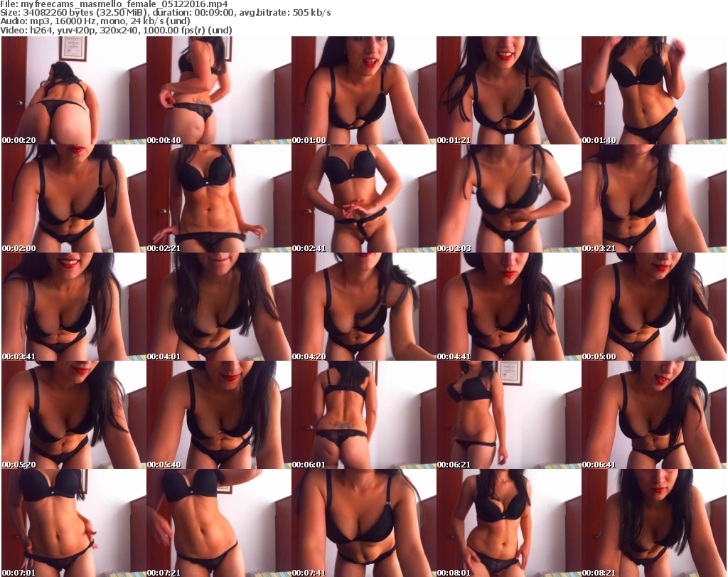Click the 'Video: h264, yuv420p' line

click(116, 30)
